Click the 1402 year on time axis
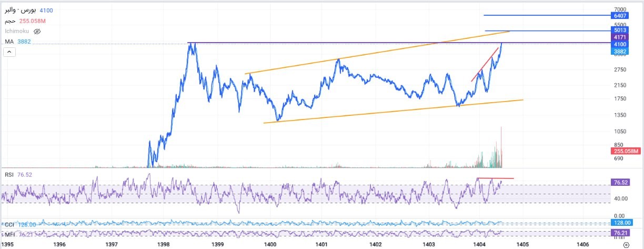Image resolution: width=644 pixels, height=249 pixels. coord(375,245)
